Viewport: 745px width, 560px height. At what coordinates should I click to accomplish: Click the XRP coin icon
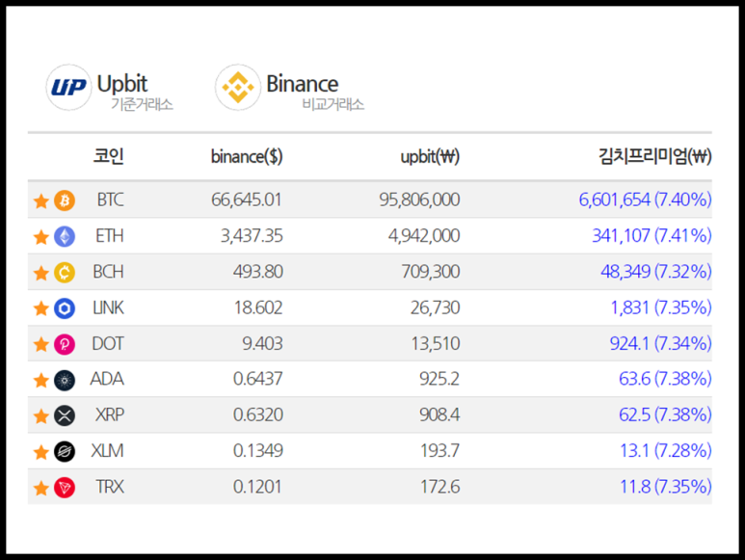[x=65, y=416]
